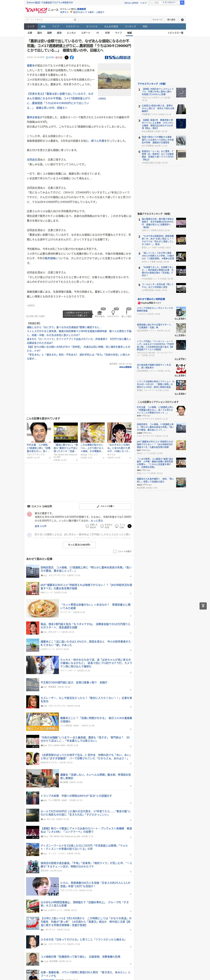The height and width of the screenshot is (980, 210).
Task: Click the 農林水産省 keyword link
Action: tap(34, 117)
